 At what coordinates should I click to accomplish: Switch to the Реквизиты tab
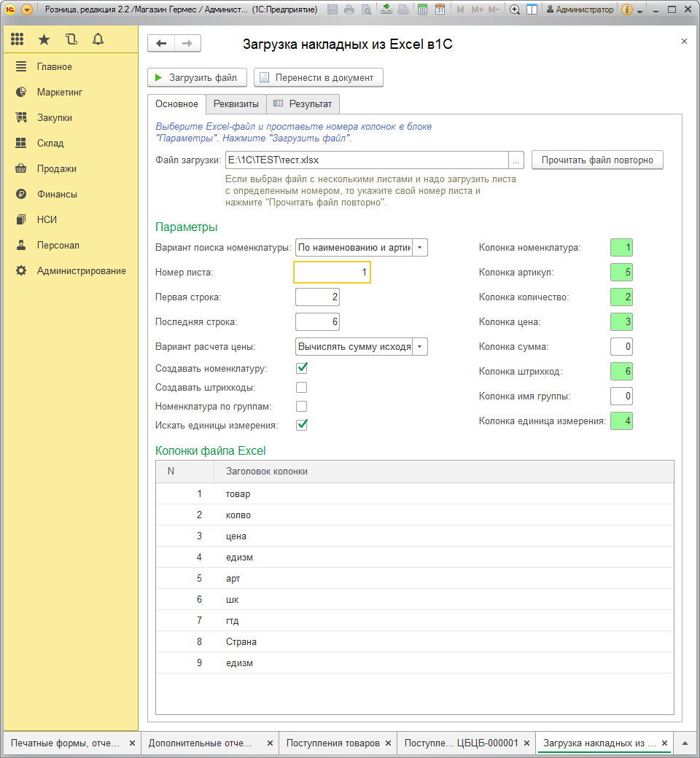[236, 104]
